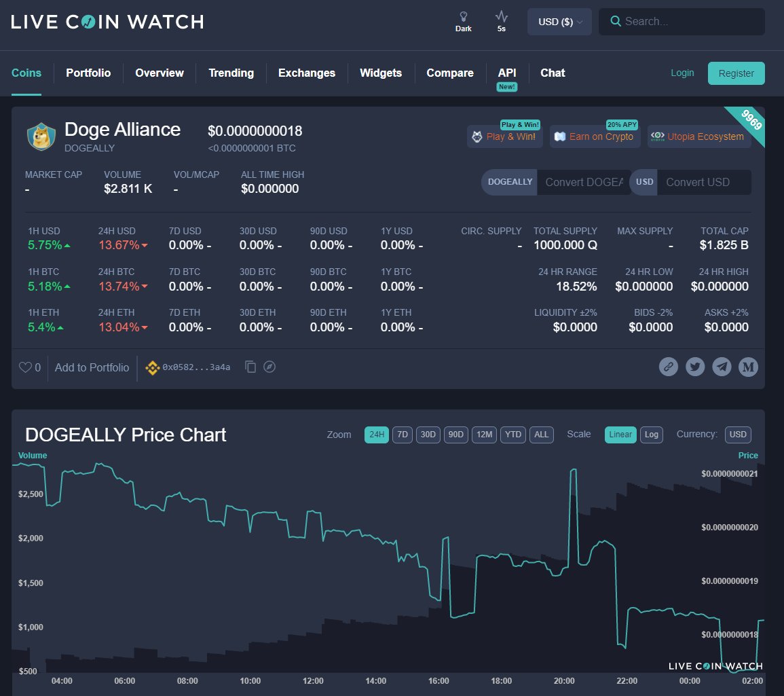
Task: Open the Telegram social icon
Action: 722,367
